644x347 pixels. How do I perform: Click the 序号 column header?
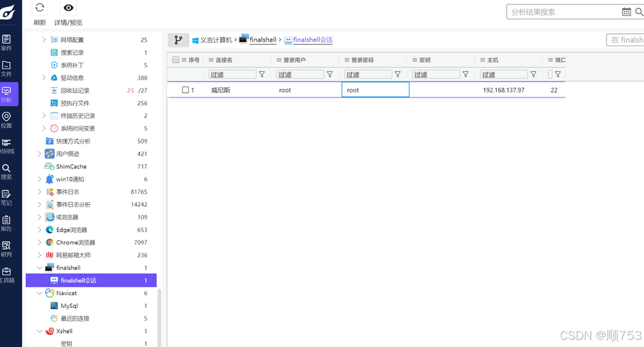194,60
